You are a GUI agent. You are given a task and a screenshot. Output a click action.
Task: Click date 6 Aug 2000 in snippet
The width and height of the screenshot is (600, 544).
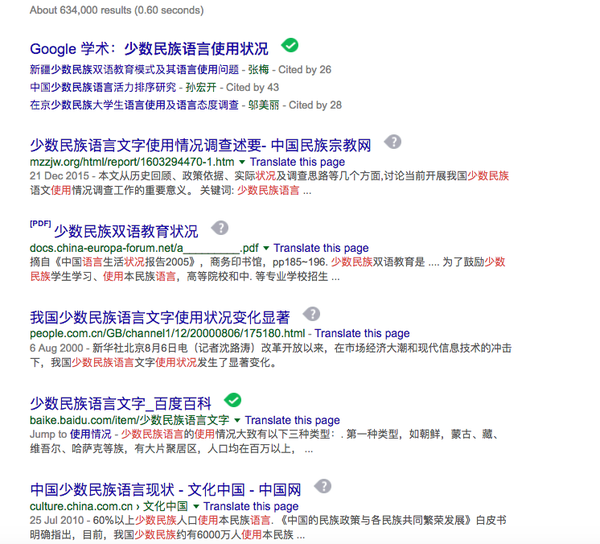click(x=56, y=348)
